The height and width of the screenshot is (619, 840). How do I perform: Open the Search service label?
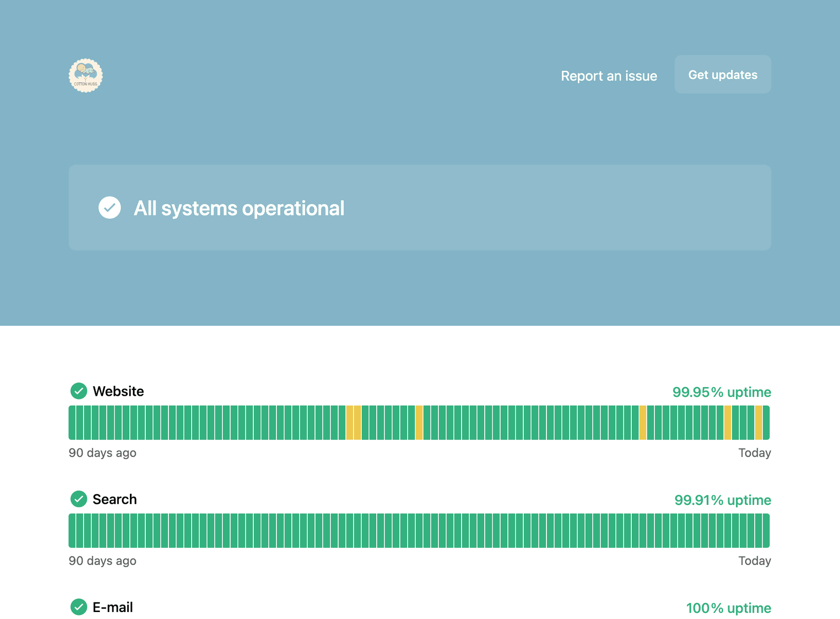click(x=115, y=499)
